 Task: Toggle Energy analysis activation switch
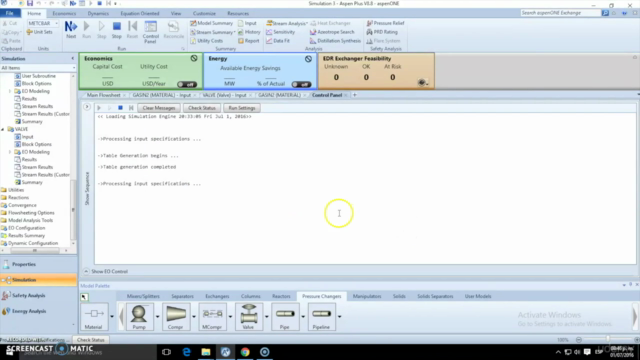coord(301,84)
